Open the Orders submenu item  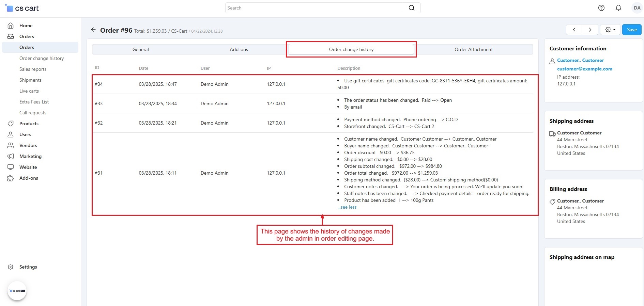[x=40, y=47]
